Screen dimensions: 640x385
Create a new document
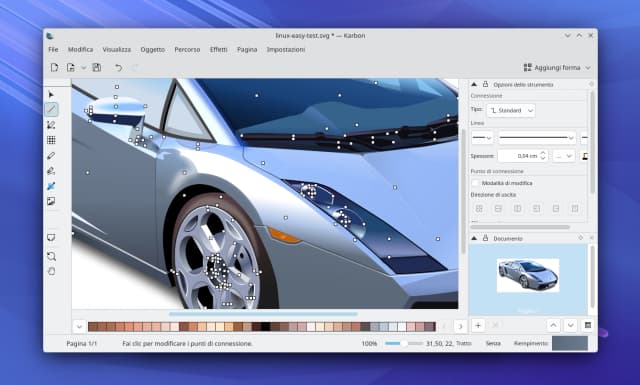[54, 67]
